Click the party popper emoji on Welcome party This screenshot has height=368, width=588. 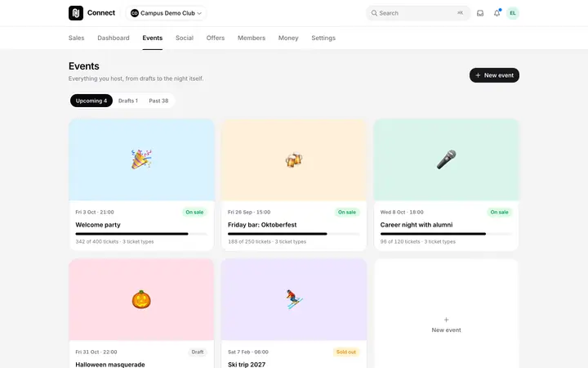(x=141, y=159)
